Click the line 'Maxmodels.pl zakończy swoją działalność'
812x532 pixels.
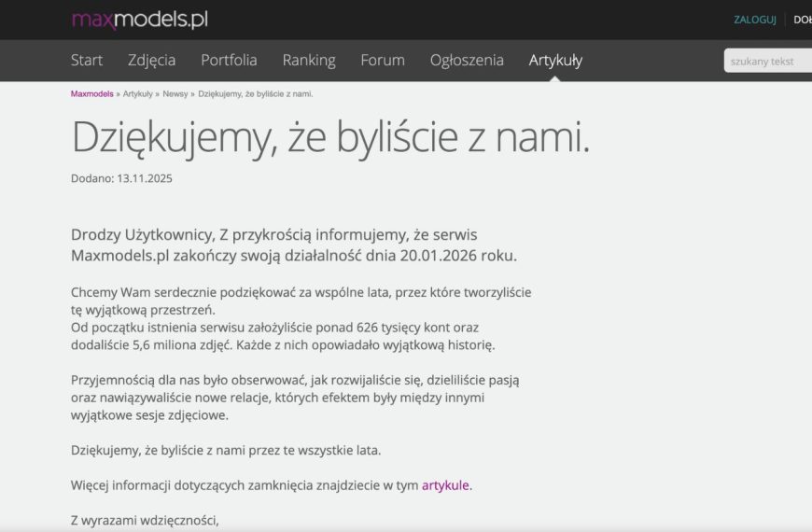[x=294, y=256]
